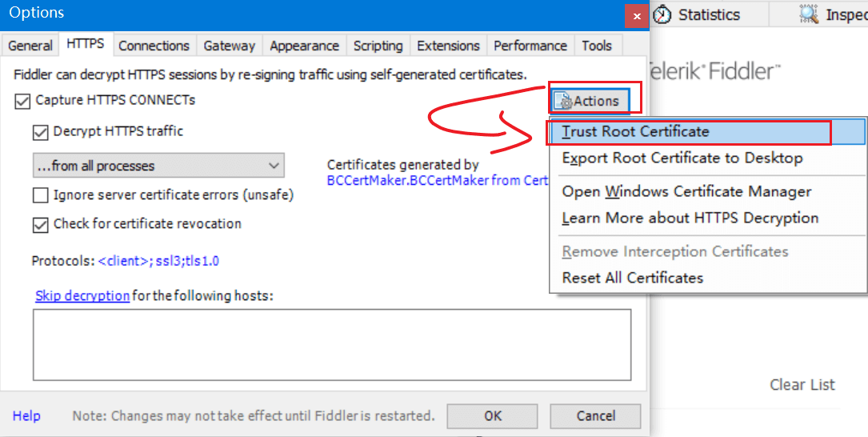The image size is (868, 437).
Task: Choose Trust Root Certificate menu item
Action: (707, 132)
